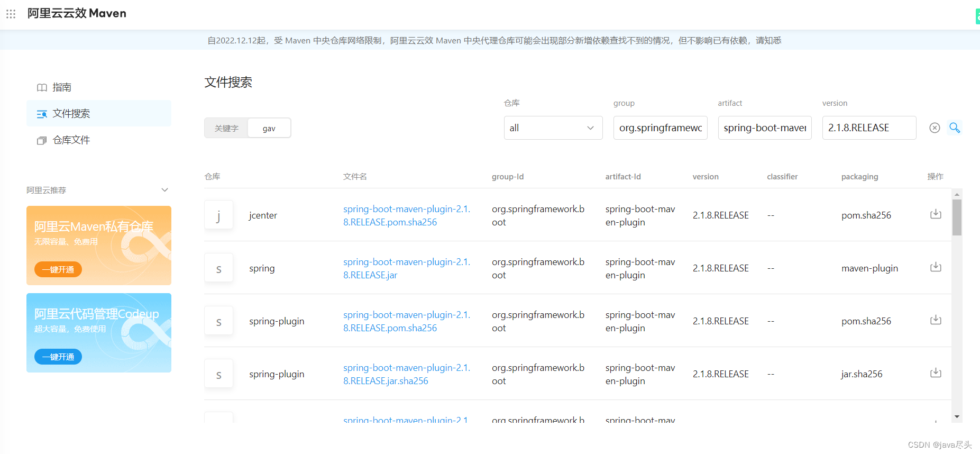Click the 's' avatar of spring repository row
The image size is (980, 454).
(218, 268)
